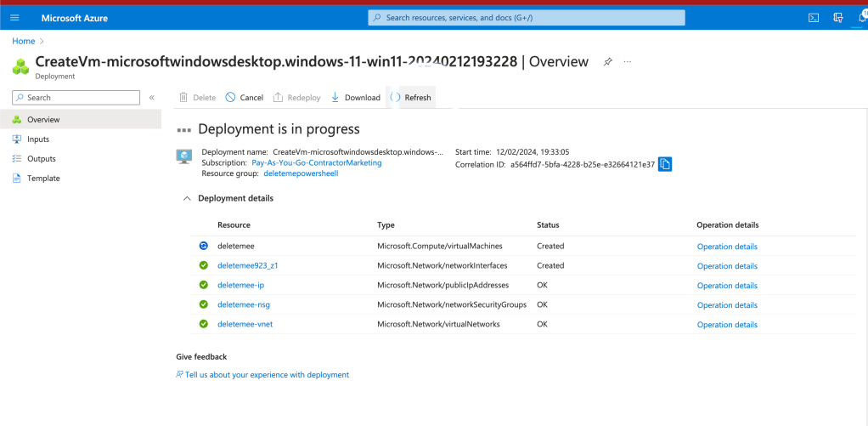
Task: Click the Operation details column header
Action: coord(727,225)
